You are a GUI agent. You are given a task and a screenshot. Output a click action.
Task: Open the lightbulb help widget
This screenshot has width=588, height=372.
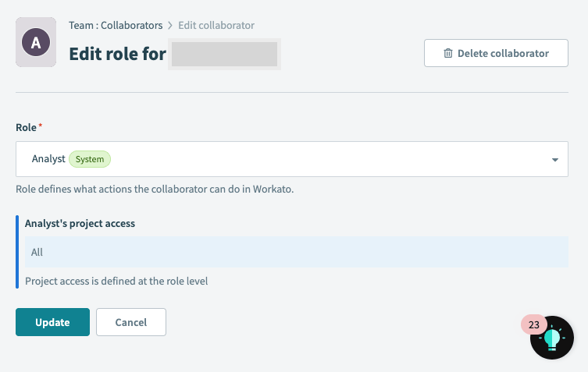pyautogui.click(x=551, y=338)
